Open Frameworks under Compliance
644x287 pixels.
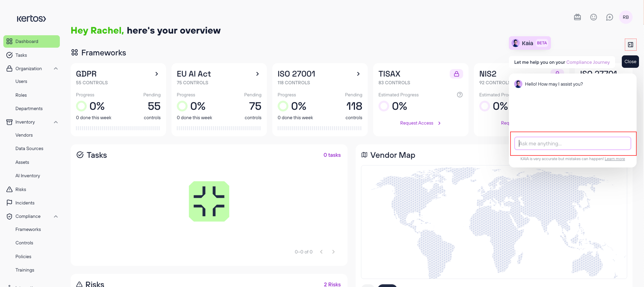pyautogui.click(x=28, y=229)
